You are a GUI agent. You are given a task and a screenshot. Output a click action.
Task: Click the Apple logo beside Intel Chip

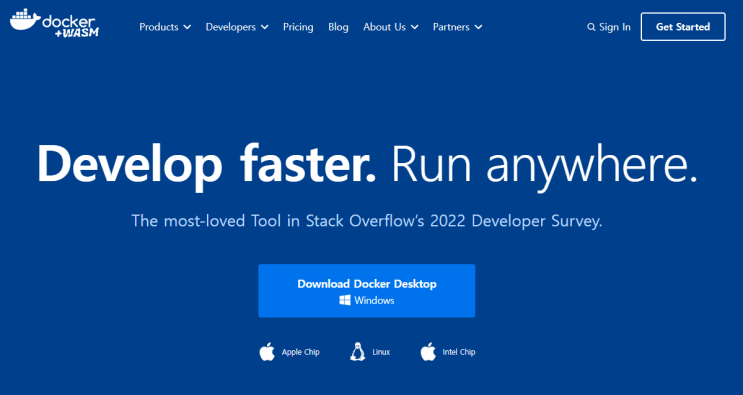tap(428, 352)
